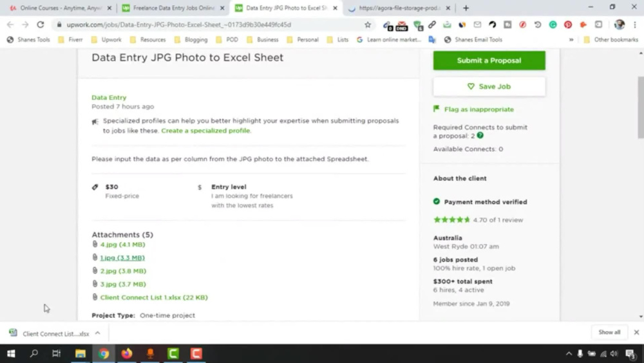The image size is (644, 363).
Task: Click the address bar URL
Action: (178, 24)
